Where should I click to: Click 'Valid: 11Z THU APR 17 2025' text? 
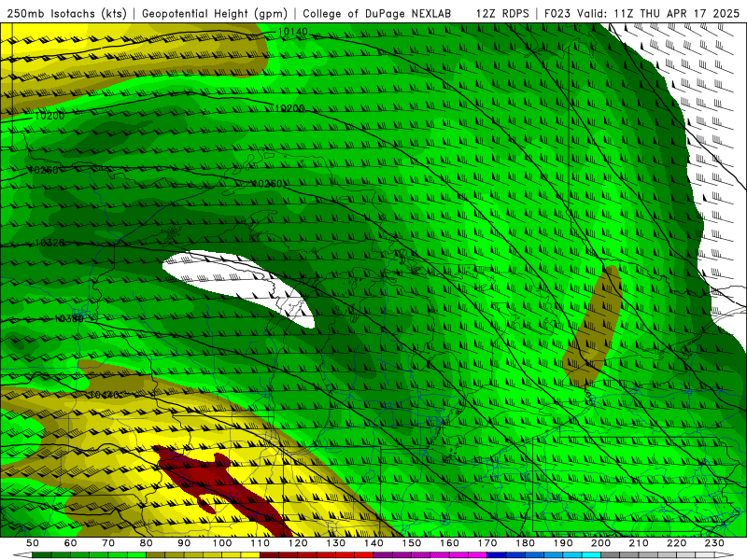coord(658,13)
